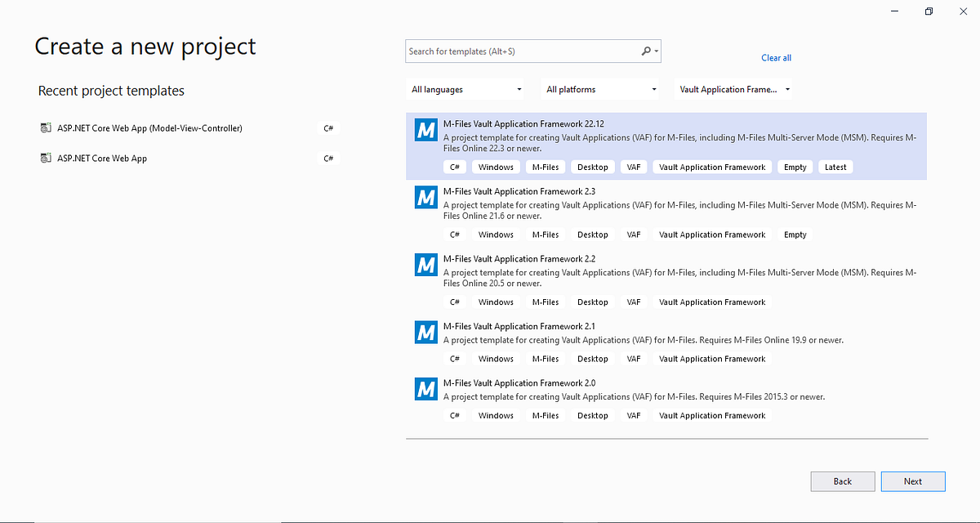980x523 pixels.
Task: Click the ASP.NET Core Web App project icon
Action: point(47,158)
